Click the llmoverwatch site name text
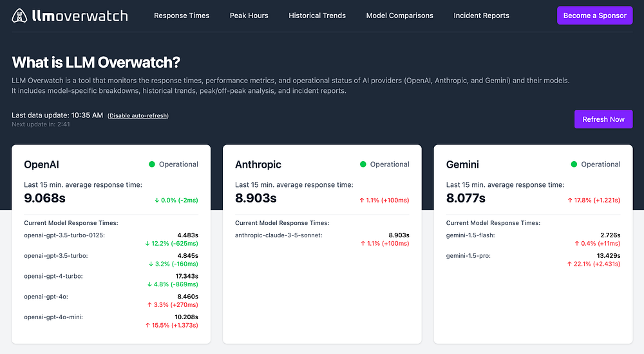 pos(80,15)
